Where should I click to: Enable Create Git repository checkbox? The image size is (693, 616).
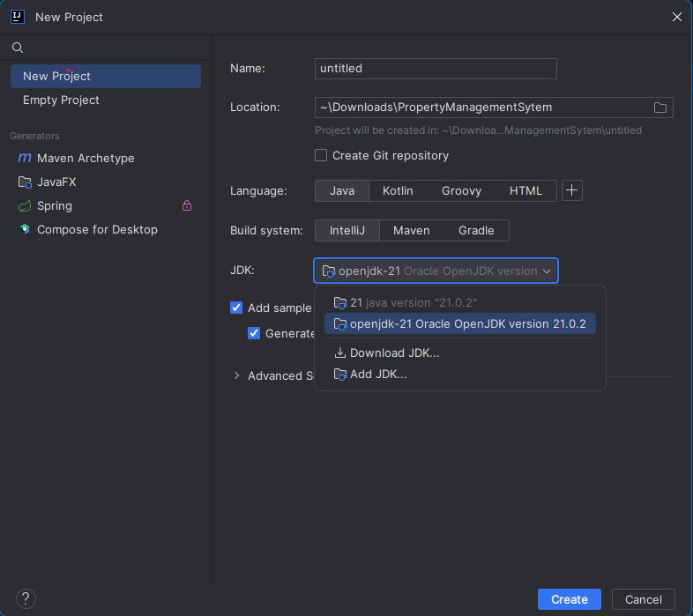(321, 155)
